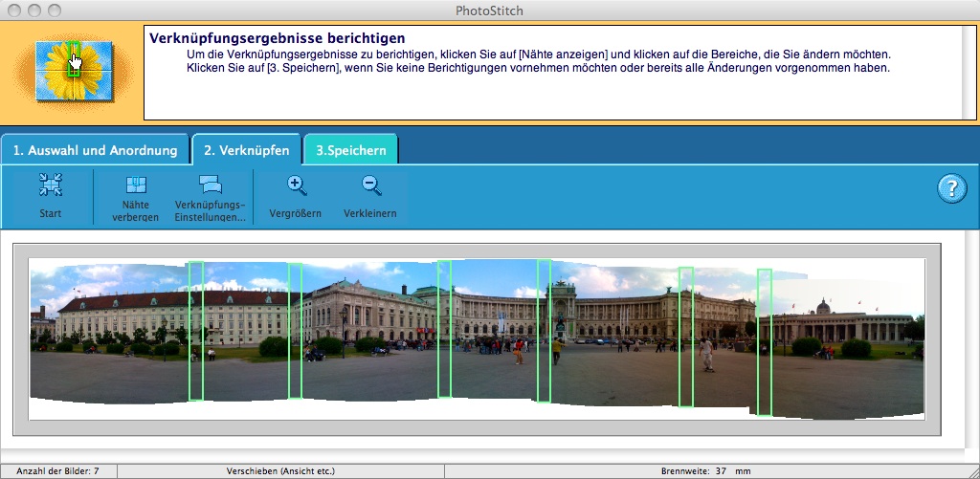Click the rightmost green seam marker

click(765, 341)
